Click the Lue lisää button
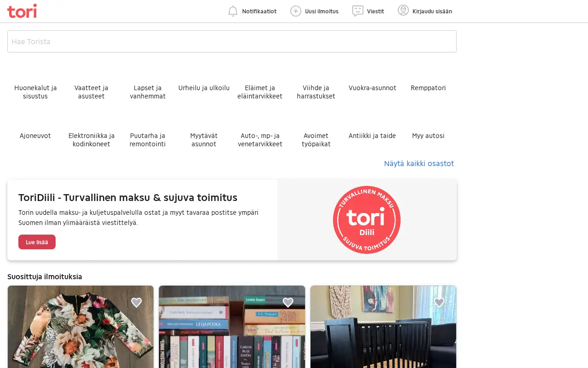 pos(37,242)
